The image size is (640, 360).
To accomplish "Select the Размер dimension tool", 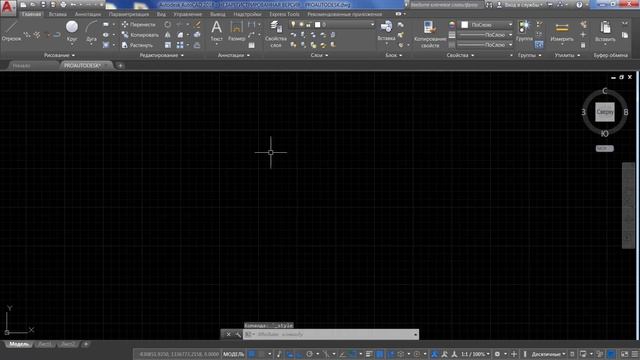I will [236, 31].
